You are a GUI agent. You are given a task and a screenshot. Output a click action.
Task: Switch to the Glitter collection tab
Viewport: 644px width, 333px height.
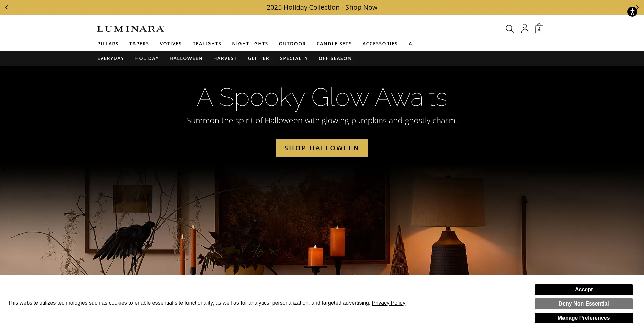click(x=258, y=58)
